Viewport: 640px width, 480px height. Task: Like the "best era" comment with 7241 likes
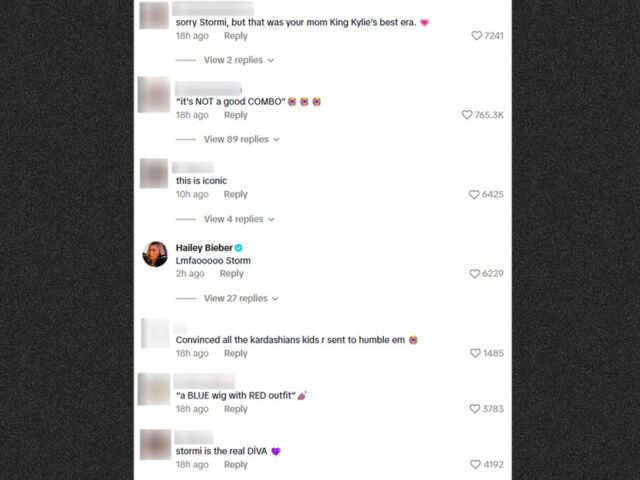coord(476,36)
